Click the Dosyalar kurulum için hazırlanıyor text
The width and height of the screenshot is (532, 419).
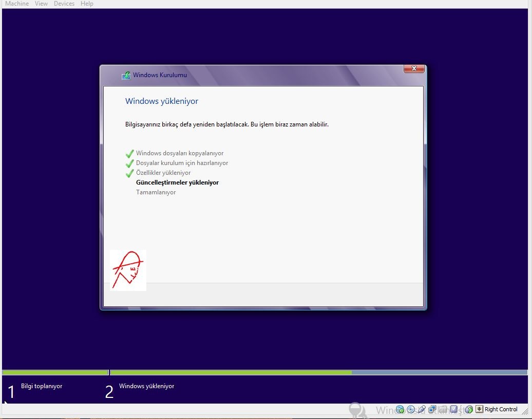click(x=182, y=163)
